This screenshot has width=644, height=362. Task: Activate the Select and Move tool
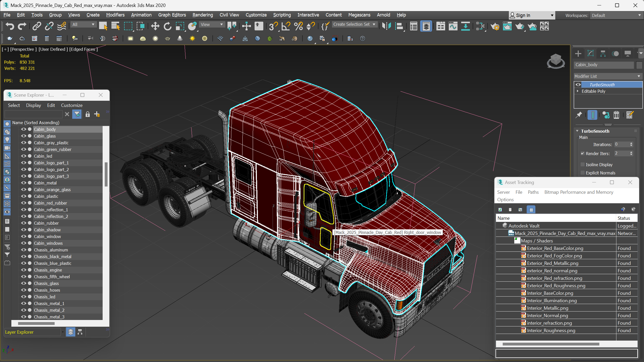[155, 26]
